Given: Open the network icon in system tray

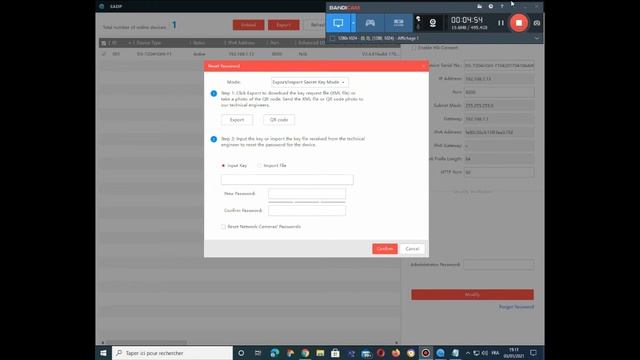Looking at the screenshot, I should (476, 353).
